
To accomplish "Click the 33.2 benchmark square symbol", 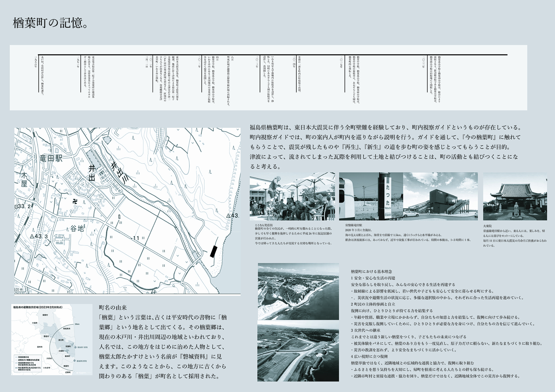I will pos(16,207).
